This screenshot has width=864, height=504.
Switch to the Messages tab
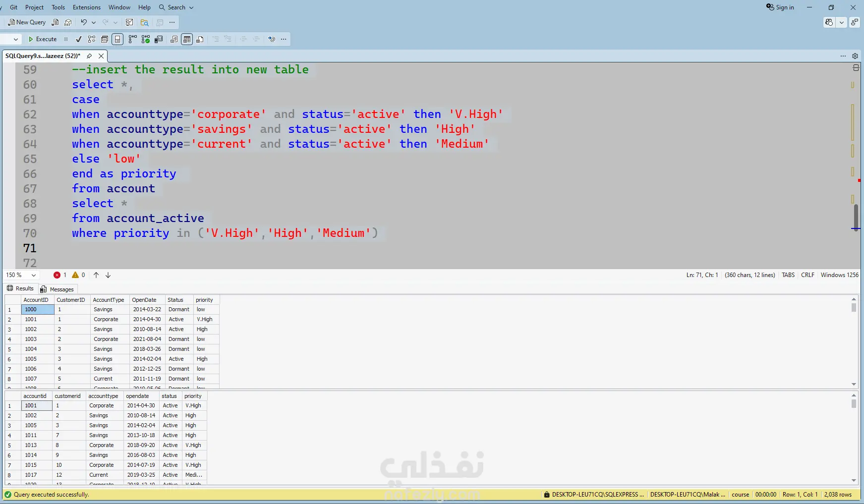click(57, 289)
